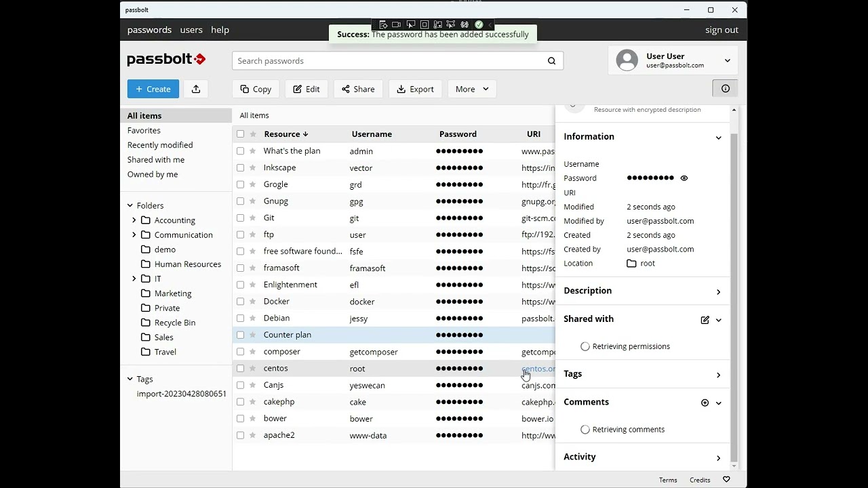Viewport: 868px width, 488px height.
Task: Select Recently modified filter
Action: [160, 145]
